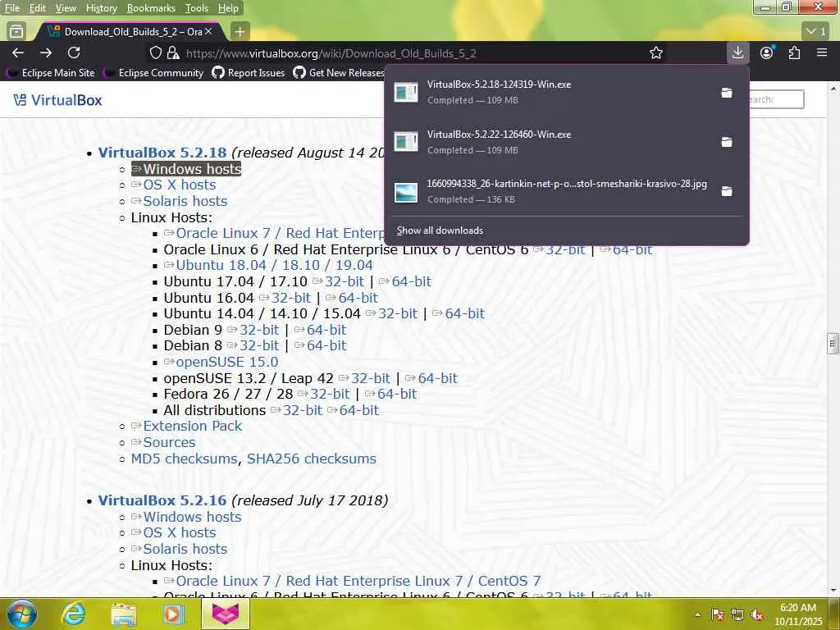This screenshot has width=840, height=630.
Task: Show VirtualBox-5.2.18 download in folder
Action: coord(727,93)
